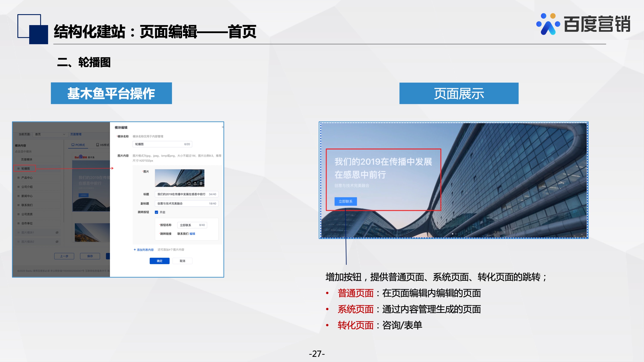The height and width of the screenshot is (362, 644).
Task: Click the 立即联系 button in the large page preview
Action: pyautogui.click(x=346, y=201)
